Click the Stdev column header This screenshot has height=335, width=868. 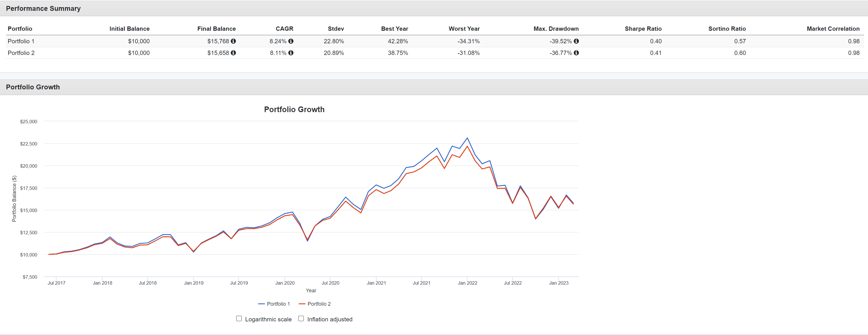tap(335, 29)
